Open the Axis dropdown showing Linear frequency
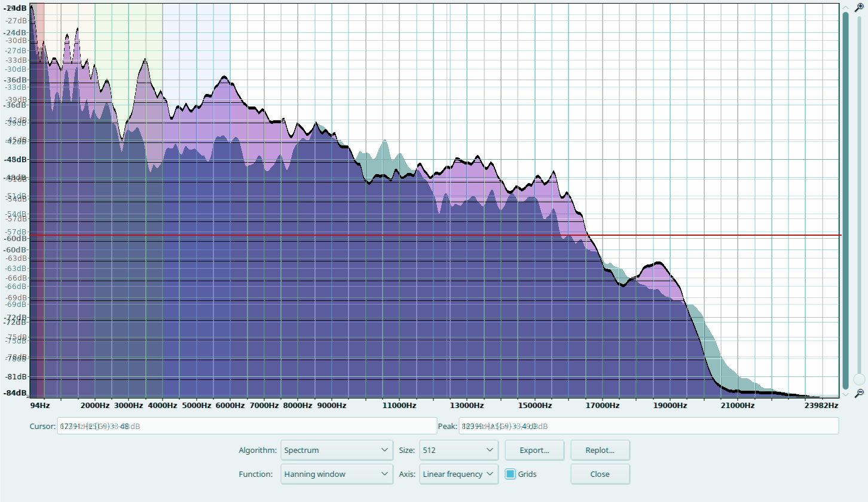868x502 pixels. point(459,474)
